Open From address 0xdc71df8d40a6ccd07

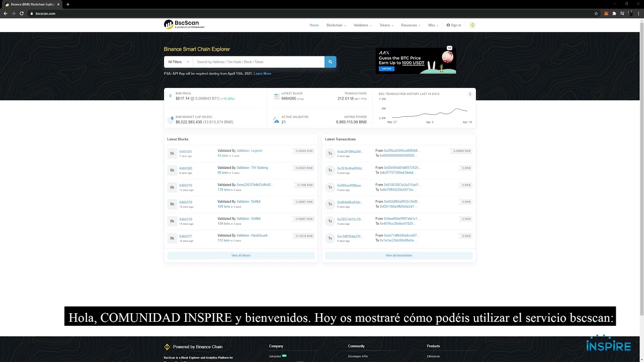(x=401, y=236)
